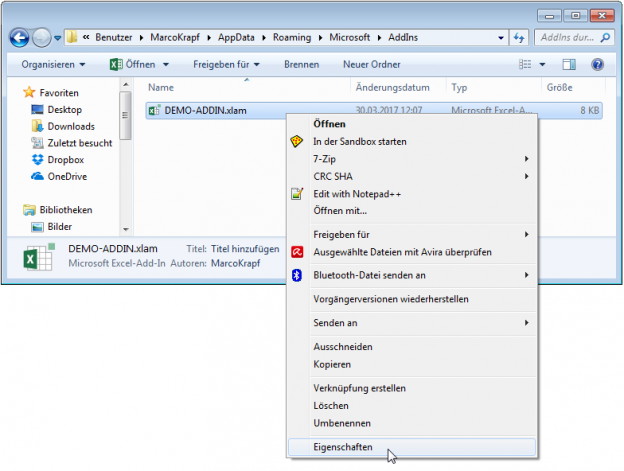
Task: Click the Brennen toolbar button
Action: tap(301, 64)
